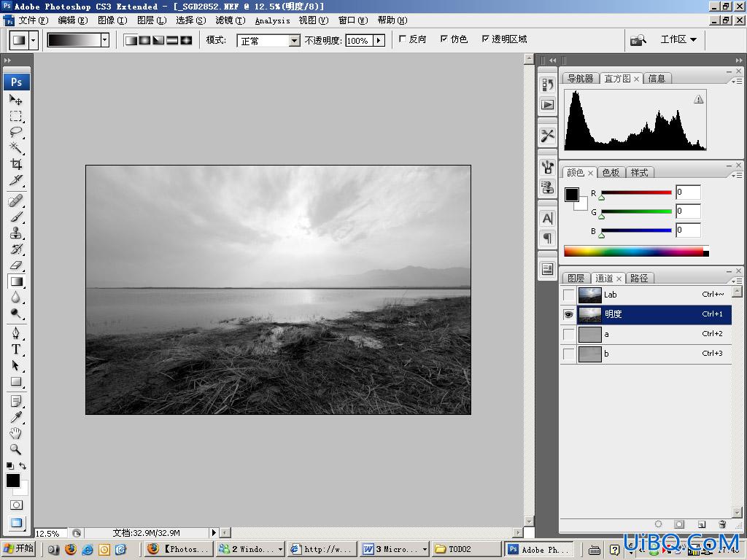Switch to the 图层 tab
The width and height of the screenshot is (747, 560).
coord(576,278)
